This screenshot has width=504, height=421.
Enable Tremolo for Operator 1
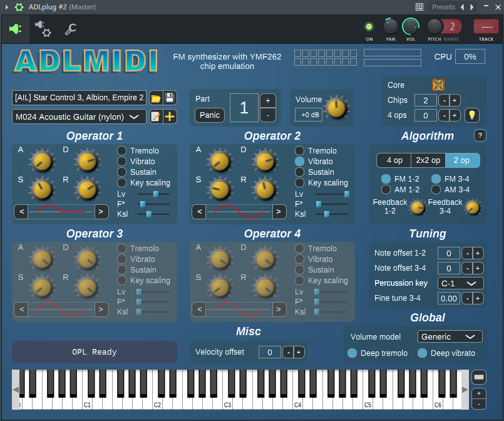(x=122, y=151)
